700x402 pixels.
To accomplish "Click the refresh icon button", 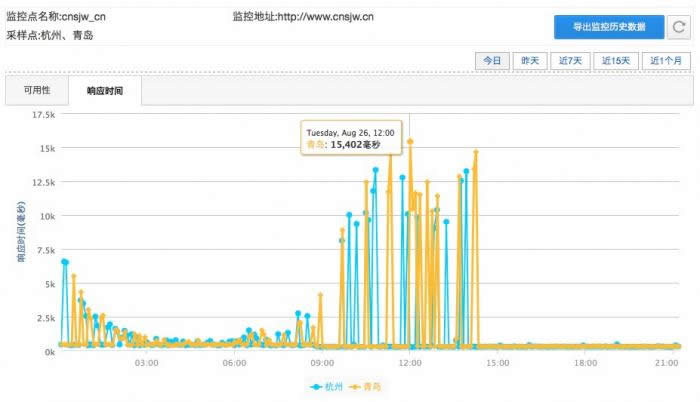I will [x=678, y=28].
